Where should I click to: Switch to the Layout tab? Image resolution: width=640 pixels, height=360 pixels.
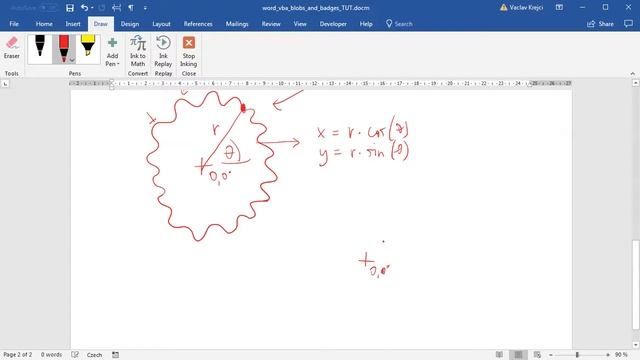pyautogui.click(x=161, y=24)
